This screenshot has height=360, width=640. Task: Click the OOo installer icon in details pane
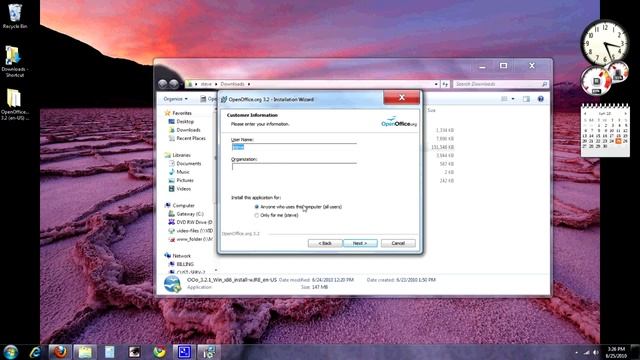tap(173, 284)
